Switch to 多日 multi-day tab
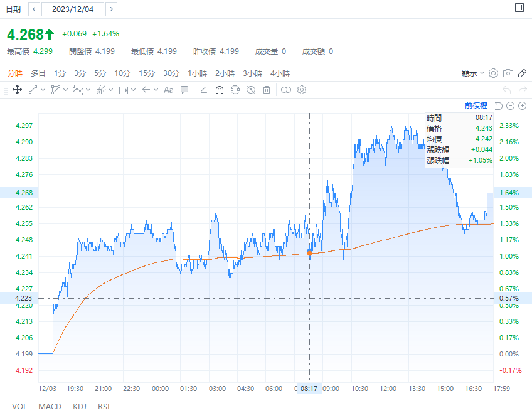The image size is (532, 418). coord(38,73)
